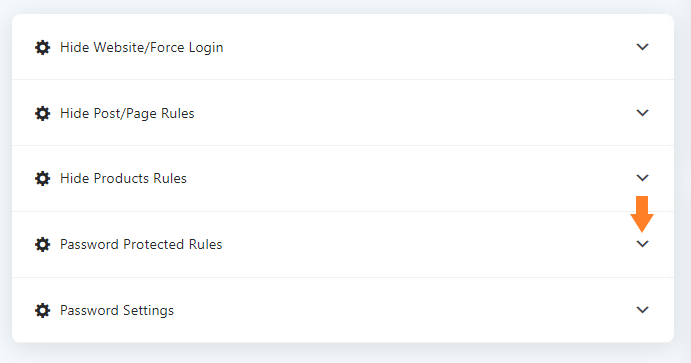The height and width of the screenshot is (363, 691).
Task: Click the gear icon next to Hide Post/Page Rules
Action: [x=42, y=113]
